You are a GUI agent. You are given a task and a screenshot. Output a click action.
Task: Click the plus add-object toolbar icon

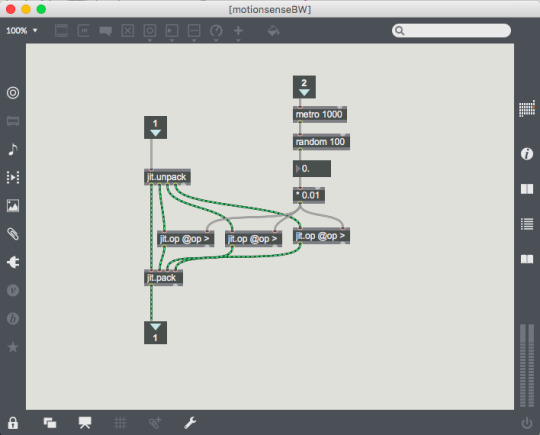pyautogui.click(x=238, y=31)
